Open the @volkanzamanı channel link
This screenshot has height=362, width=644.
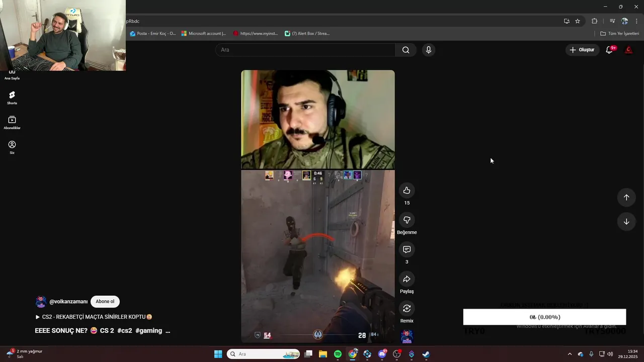(68, 302)
